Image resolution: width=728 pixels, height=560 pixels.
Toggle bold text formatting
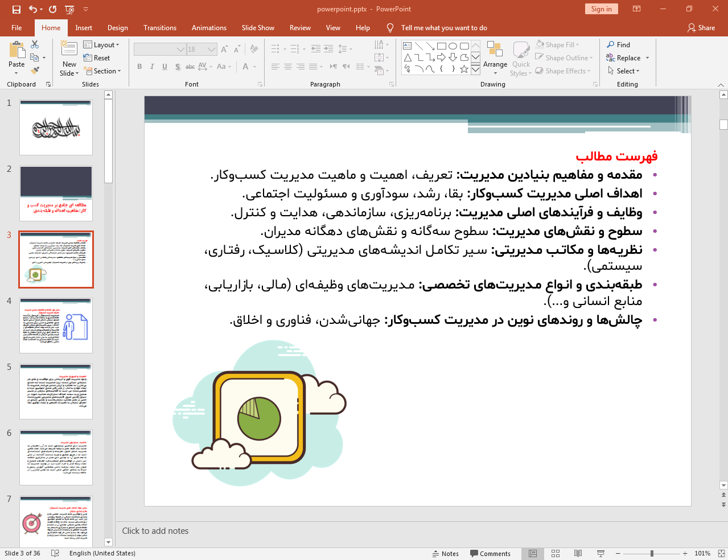(139, 67)
